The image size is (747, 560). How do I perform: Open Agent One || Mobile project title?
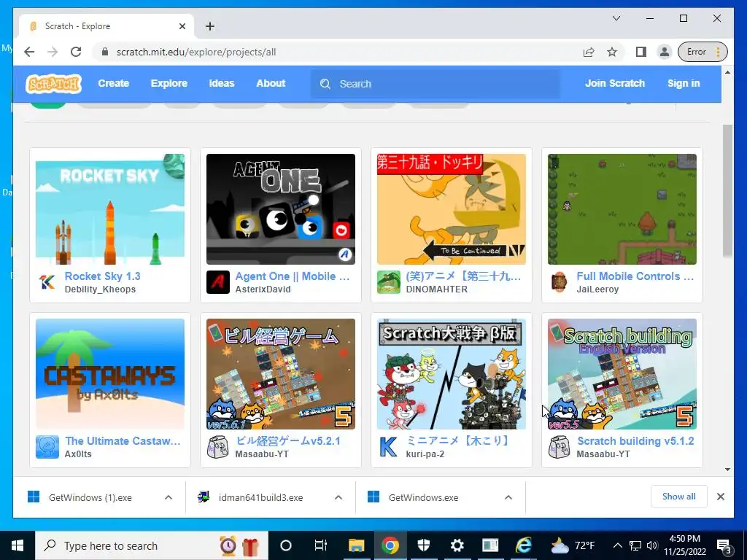coord(293,276)
